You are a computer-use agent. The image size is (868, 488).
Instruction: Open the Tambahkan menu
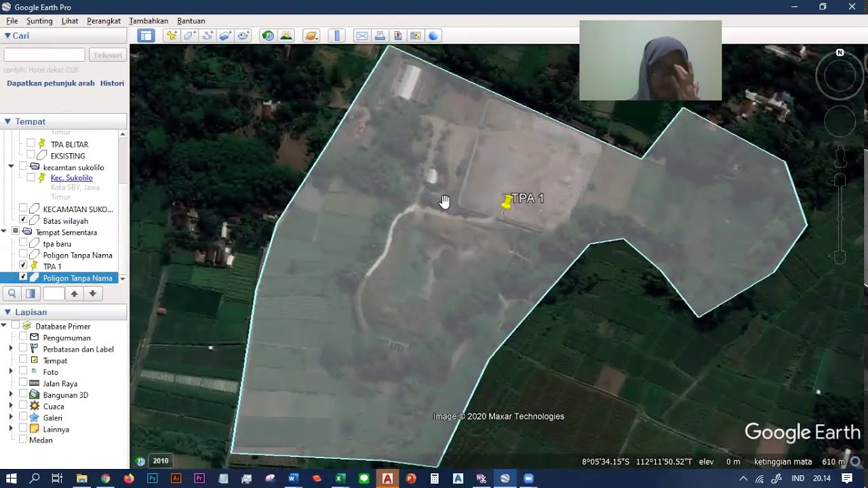tap(149, 21)
